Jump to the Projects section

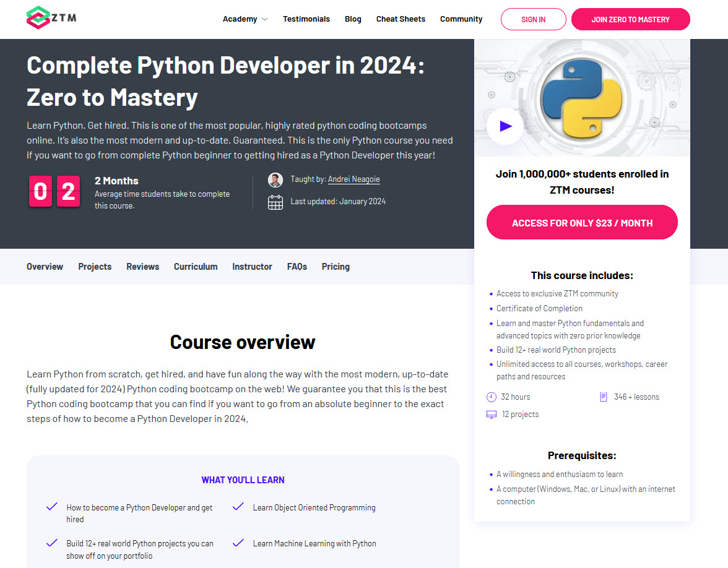(95, 267)
